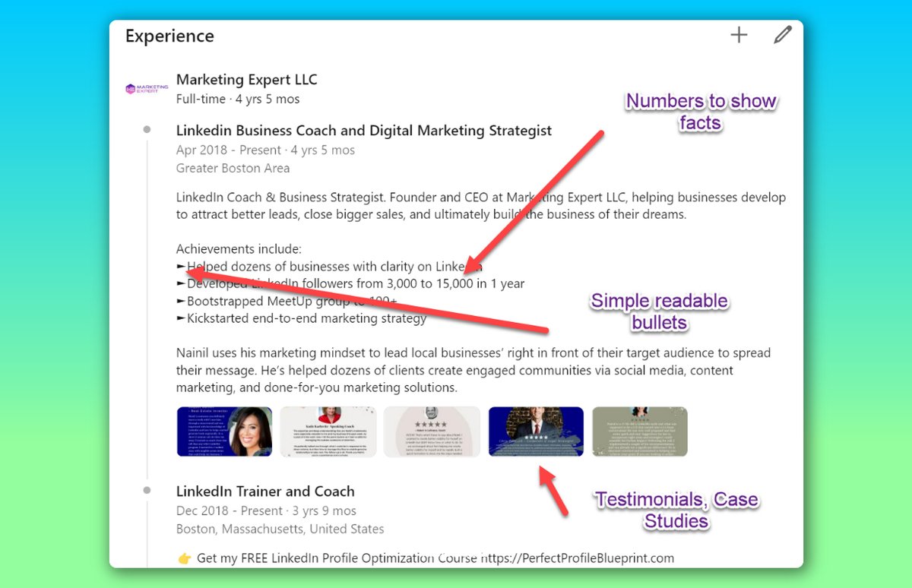This screenshot has width=912, height=588.
Task: Open third testimonial thumbnail with five stars
Action: tap(432, 432)
